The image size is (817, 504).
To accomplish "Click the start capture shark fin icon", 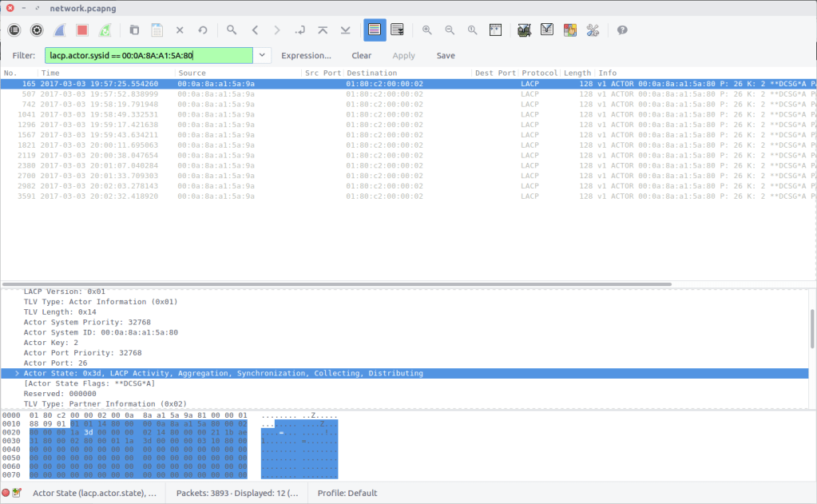I will pyautogui.click(x=59, y=30).
